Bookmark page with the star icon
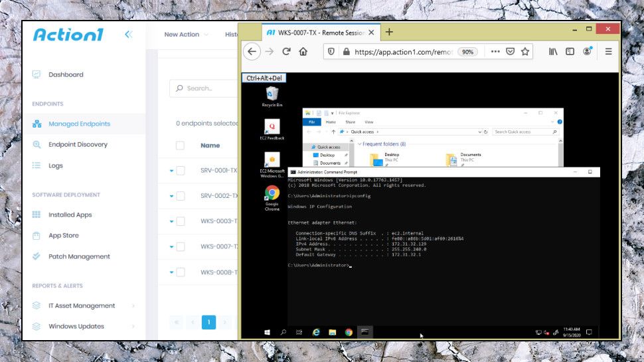Image resolution: width=644 pixels, height=362 pixels. (x=525, y=52)
